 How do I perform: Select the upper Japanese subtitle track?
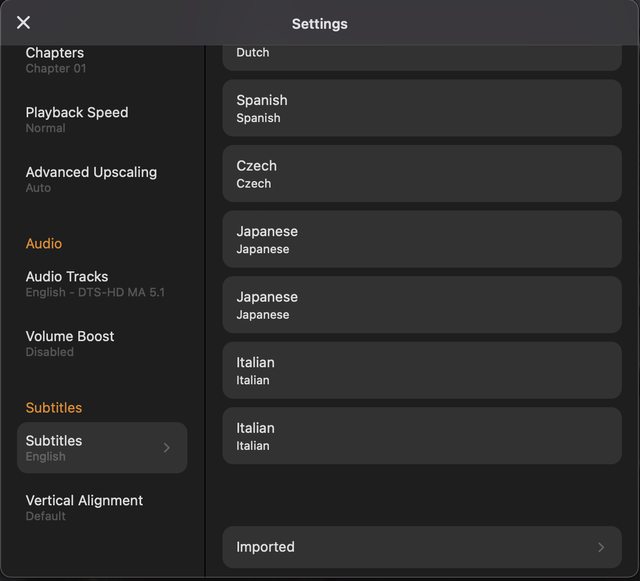(x=421, y=239)
